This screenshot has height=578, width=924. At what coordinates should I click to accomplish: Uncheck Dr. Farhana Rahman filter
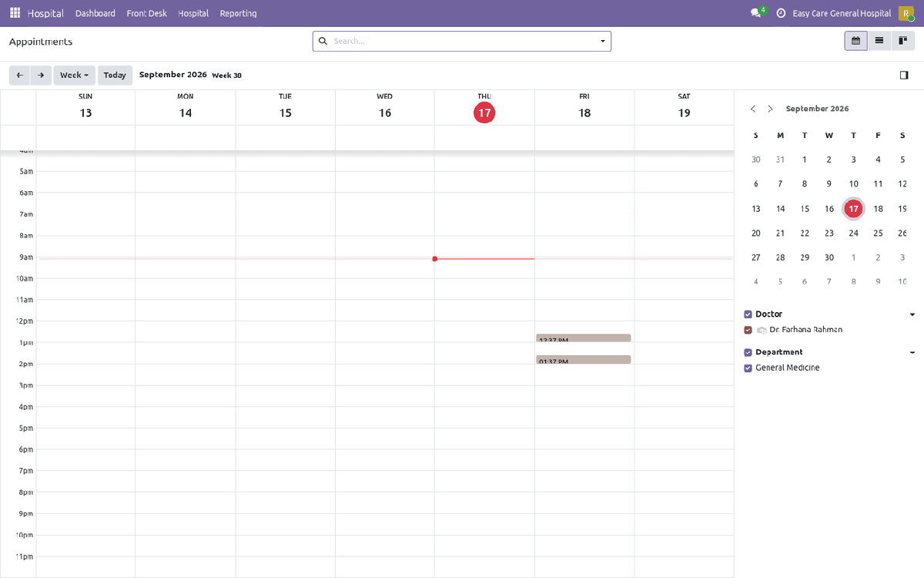[748, 330]
